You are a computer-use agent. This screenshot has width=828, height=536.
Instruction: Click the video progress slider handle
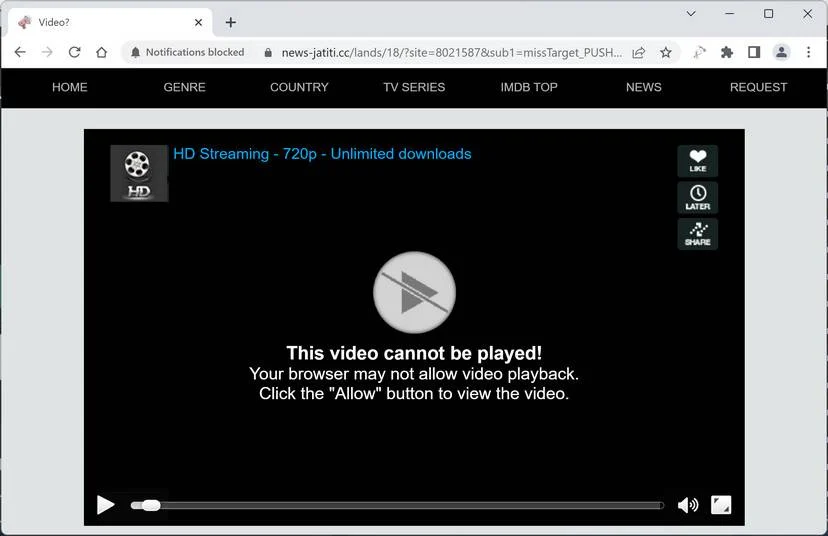tap(151, 505)
